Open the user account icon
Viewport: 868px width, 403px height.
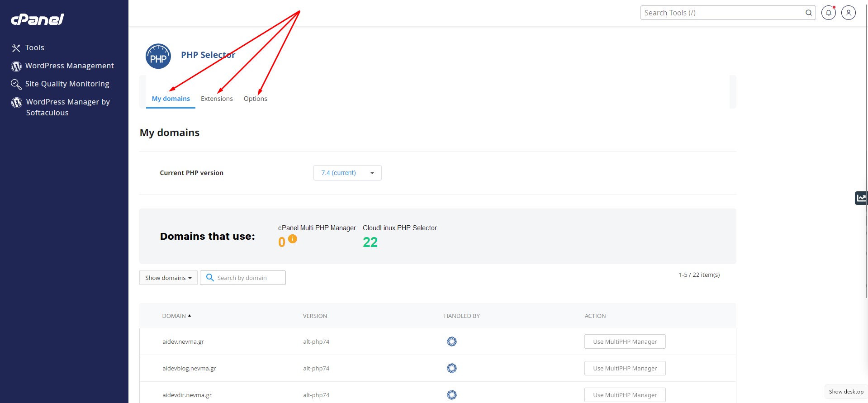(848, 13)
